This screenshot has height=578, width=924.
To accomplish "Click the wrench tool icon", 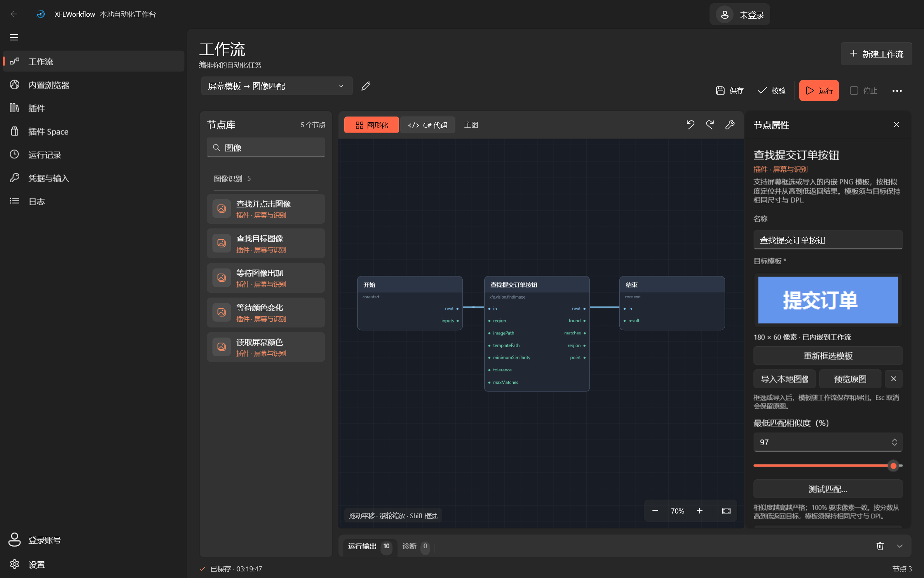I will [x=730, y=125].
